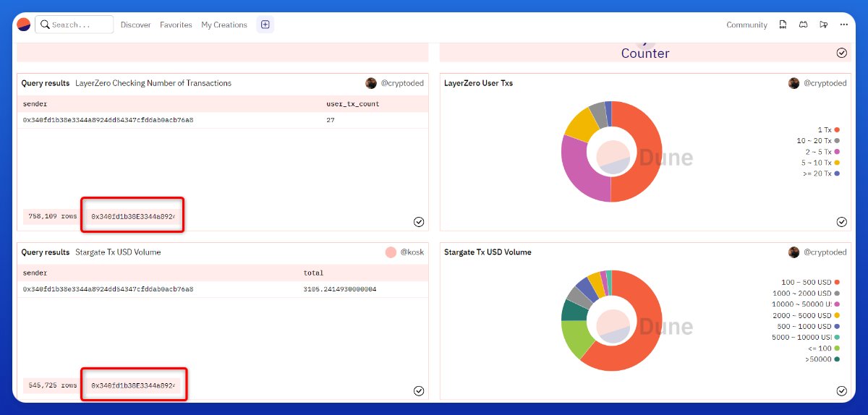The image size is (868, 415).
Task: Open @cryptoded on LayerZero Checking panel
Action: click(x=402, y=83)
